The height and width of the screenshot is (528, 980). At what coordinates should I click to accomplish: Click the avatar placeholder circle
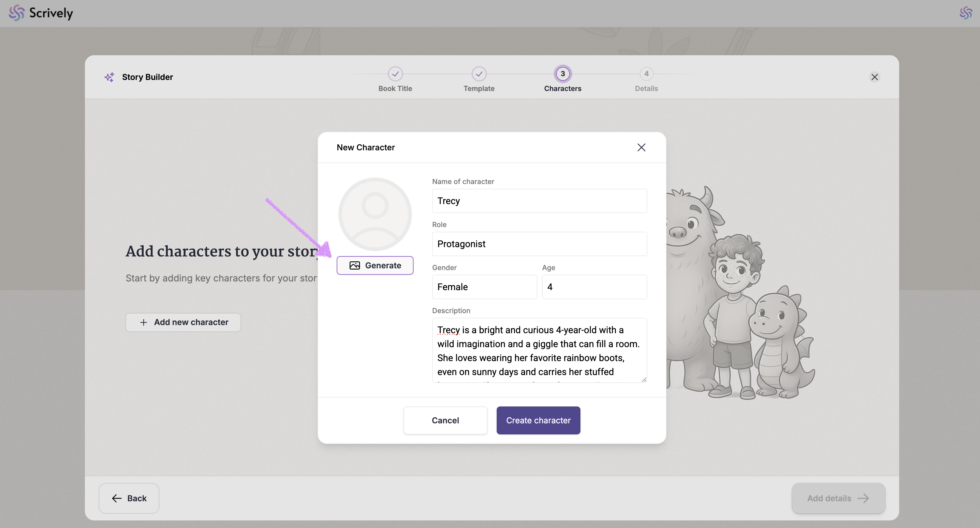point(375,214)
